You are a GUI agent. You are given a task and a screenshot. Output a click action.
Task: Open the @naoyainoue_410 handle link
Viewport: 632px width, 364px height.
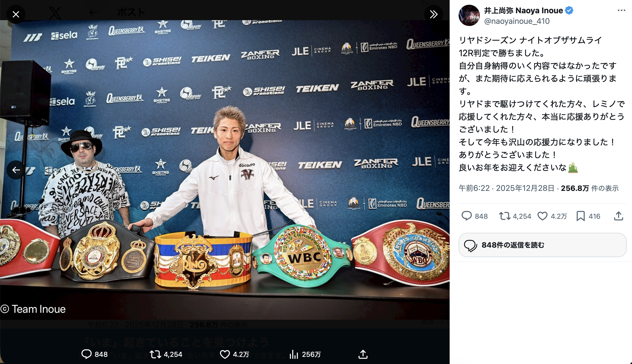coord(517,21)
